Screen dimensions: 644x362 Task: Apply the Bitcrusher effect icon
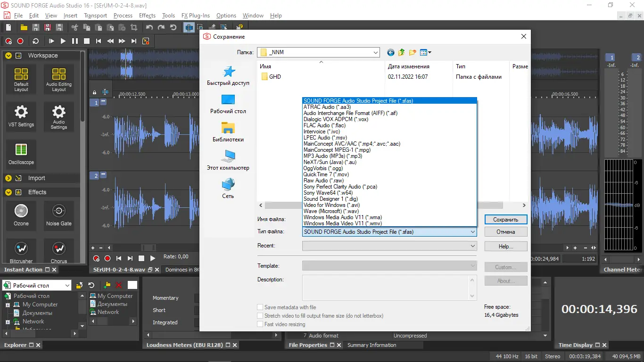coord(21,252)
